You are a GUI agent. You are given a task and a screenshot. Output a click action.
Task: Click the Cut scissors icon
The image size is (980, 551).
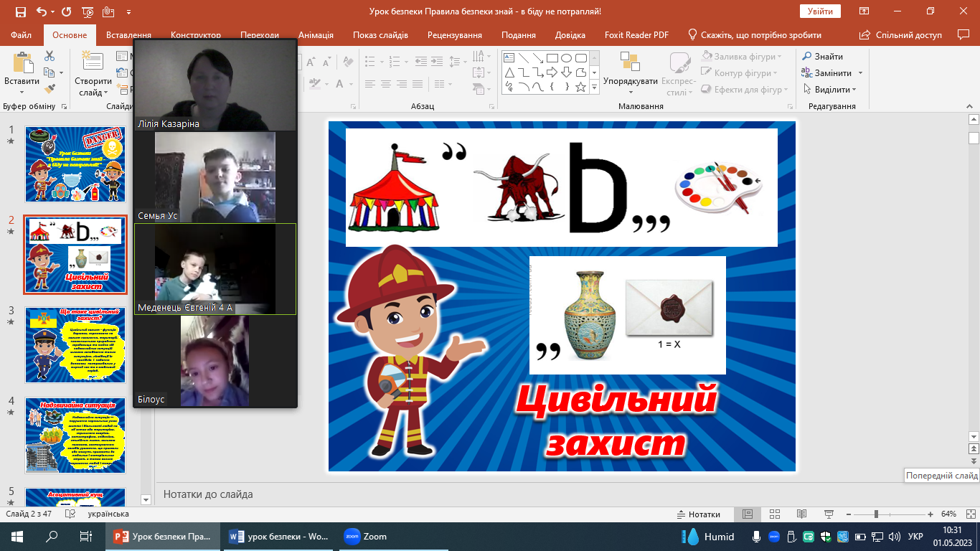click(x=50, y=56)
